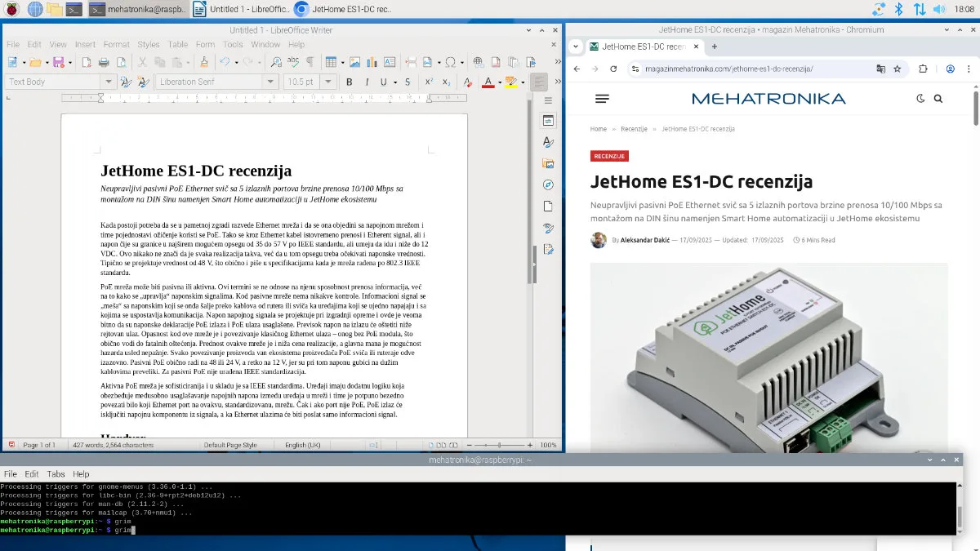Click the Superscript icon
The image size is (980, 551).
(x=430, y=82)
